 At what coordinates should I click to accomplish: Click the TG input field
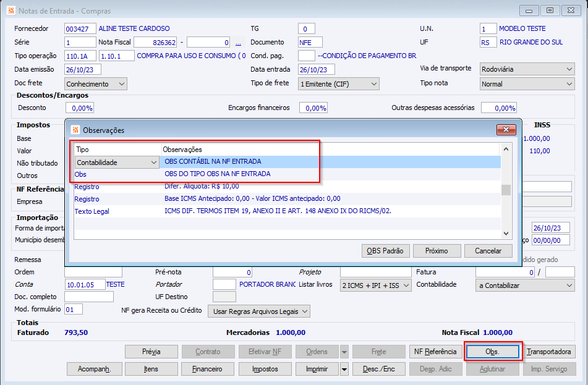(307, 29)
